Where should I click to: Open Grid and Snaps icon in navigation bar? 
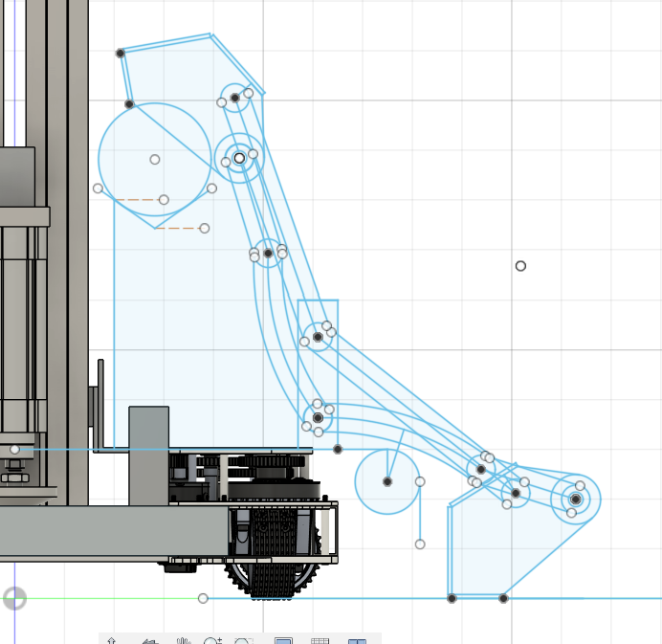click(320, 641)
